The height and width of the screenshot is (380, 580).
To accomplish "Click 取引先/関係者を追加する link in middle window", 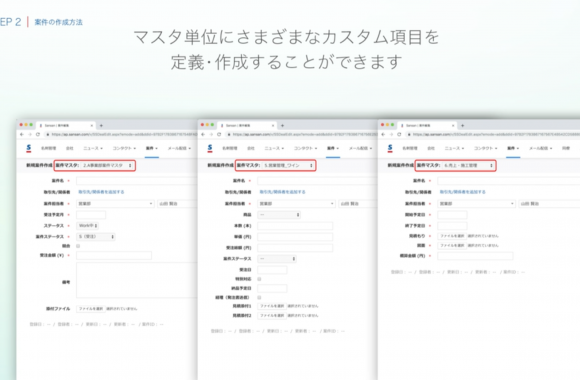I will 282,192.
